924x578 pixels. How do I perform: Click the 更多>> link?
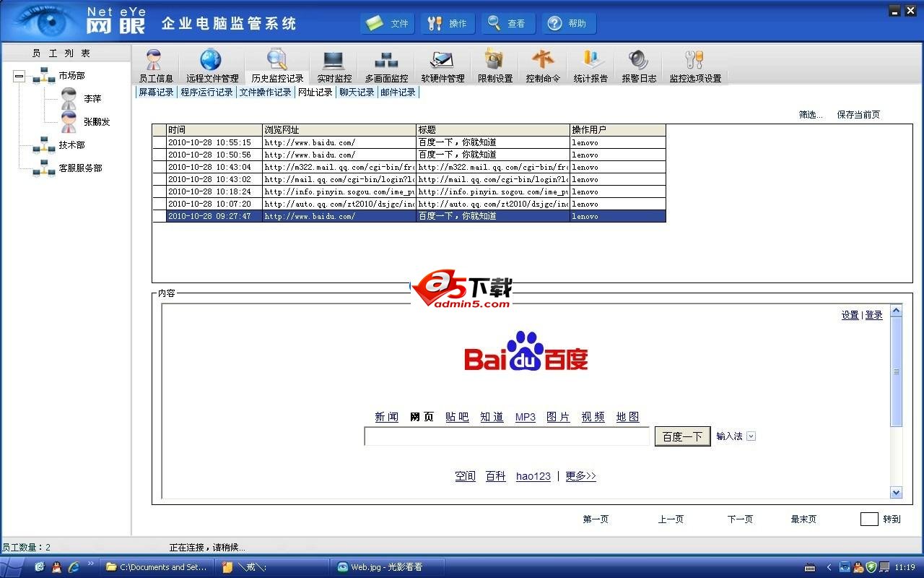[x=580, y=476]
